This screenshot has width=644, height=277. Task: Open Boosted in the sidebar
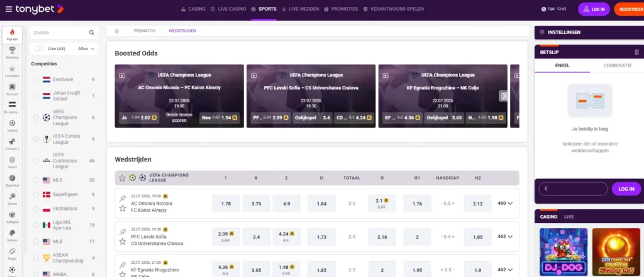(12, 89)
